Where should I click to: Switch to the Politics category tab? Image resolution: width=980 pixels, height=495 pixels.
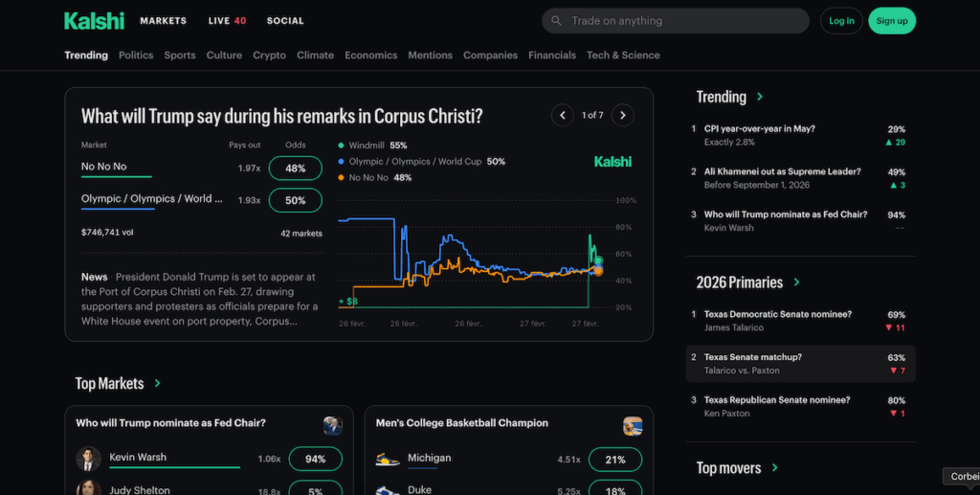tap(136, 56)
